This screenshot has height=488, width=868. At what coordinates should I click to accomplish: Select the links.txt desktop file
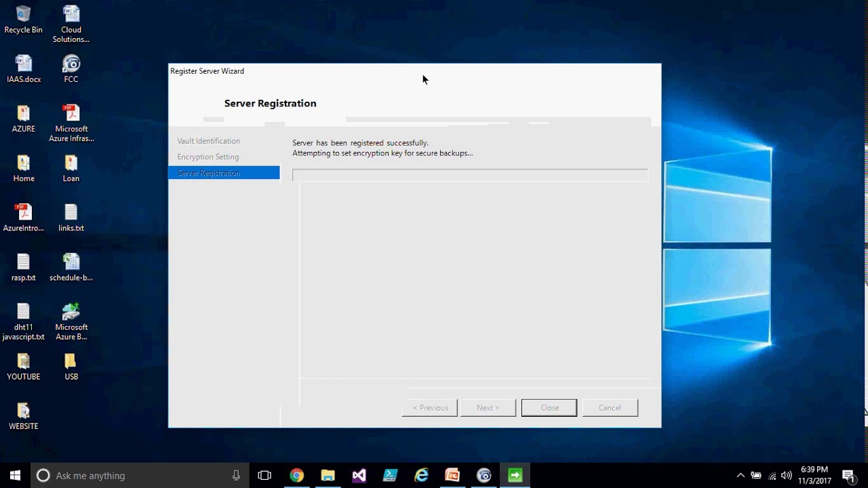71,217
